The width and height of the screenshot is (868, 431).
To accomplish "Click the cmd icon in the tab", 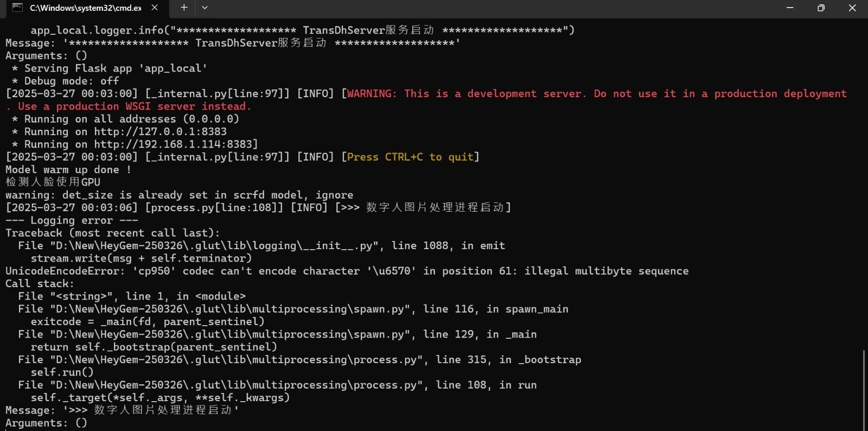I will (17, 8).
